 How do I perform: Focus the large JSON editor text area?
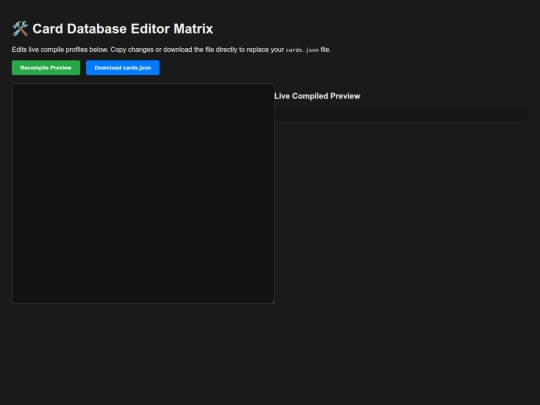[143, 193]
